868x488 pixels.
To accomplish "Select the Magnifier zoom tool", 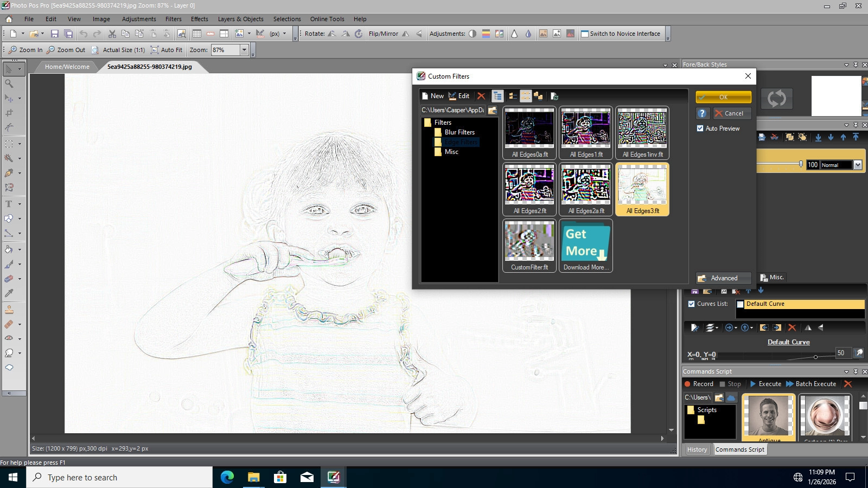I will (9, 84).
